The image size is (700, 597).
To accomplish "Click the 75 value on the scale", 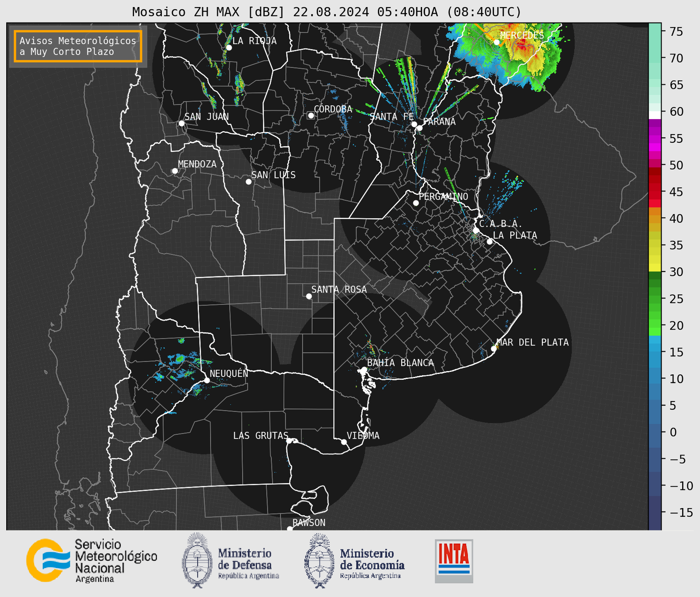I will coord(676,32).
